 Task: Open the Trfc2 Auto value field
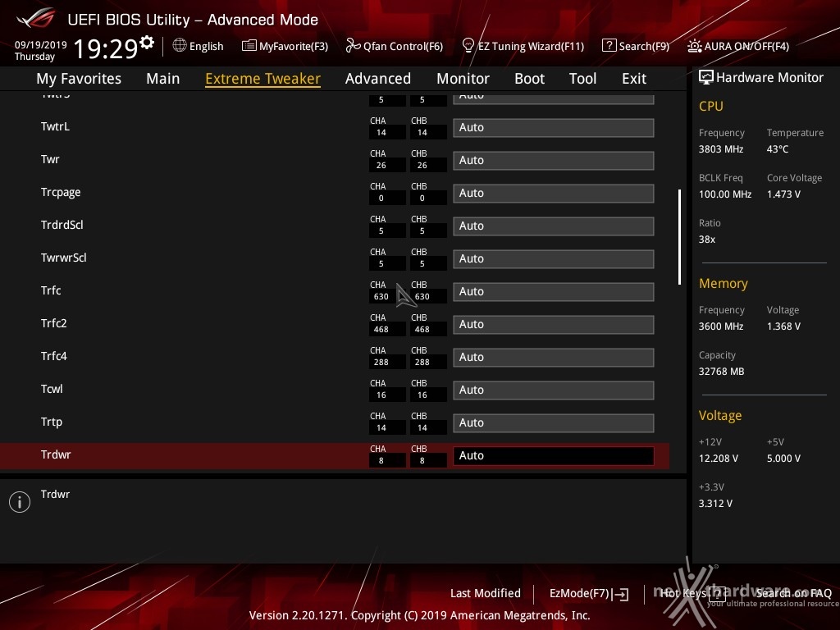point(554,324)
